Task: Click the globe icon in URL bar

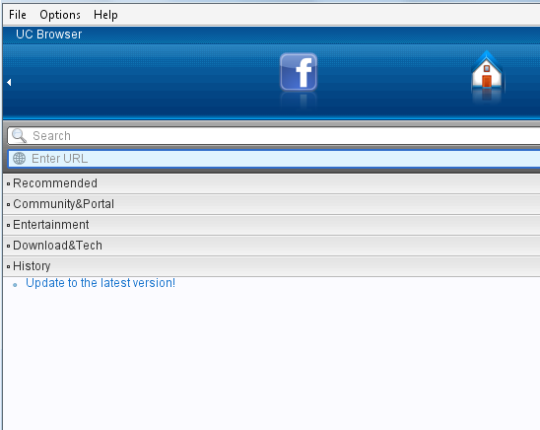Action: pyautogui.click(x=19, y=159)
